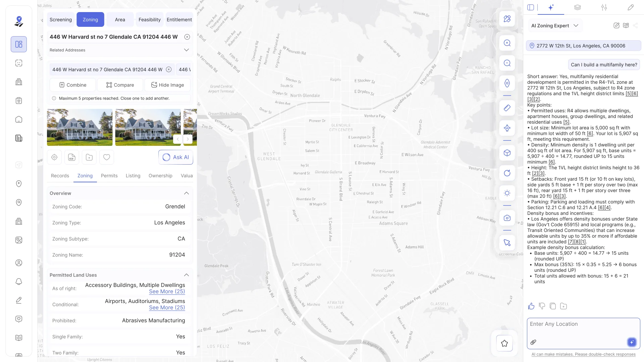Open the draw area map tool
644x362 pixels.
click(x=507, y=19)
